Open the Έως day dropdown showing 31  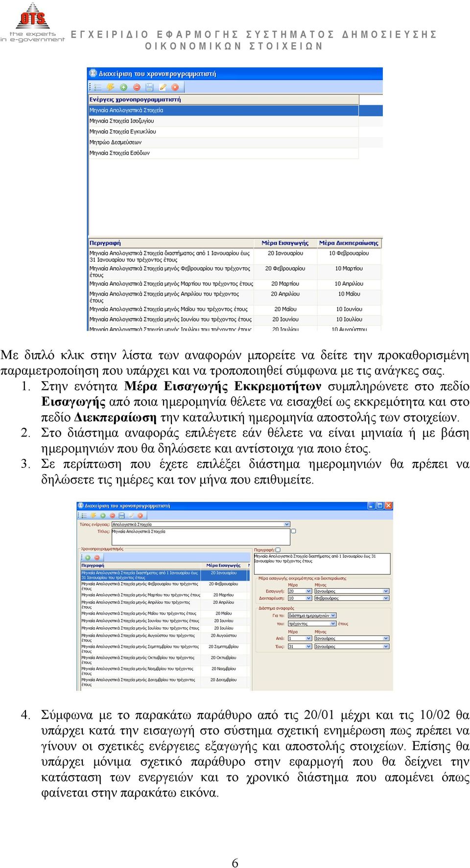click(x=308, y=646)
